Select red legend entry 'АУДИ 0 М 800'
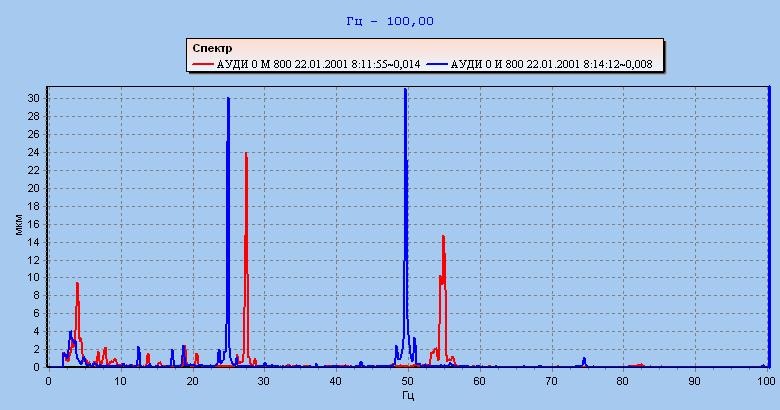Screen dimensions: 780x410 (x=319, y=64)
